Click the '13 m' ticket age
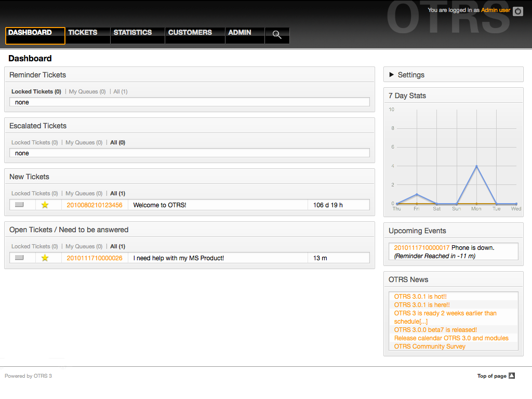 click(320, 258)
